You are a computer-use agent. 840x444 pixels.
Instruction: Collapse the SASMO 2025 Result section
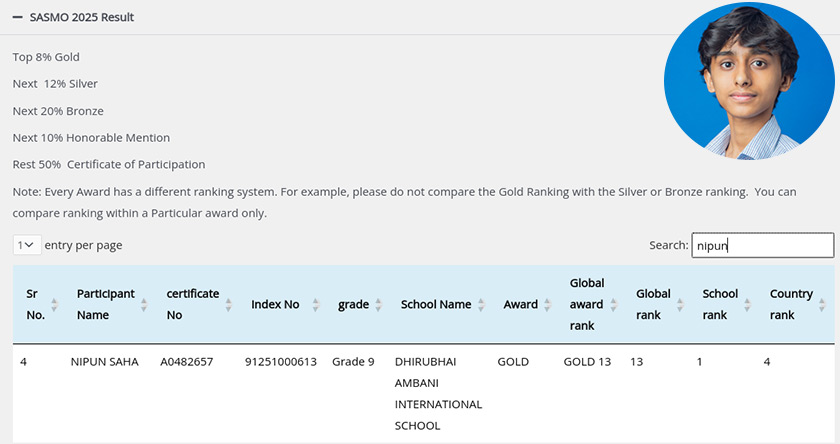pos(17,18)
